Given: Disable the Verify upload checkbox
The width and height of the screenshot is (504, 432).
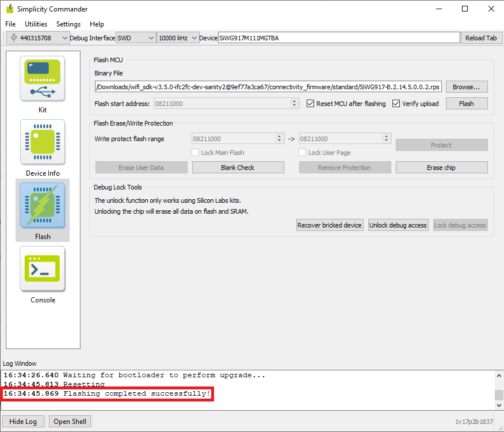Looking at the screenshot, I should click(396, 104).
